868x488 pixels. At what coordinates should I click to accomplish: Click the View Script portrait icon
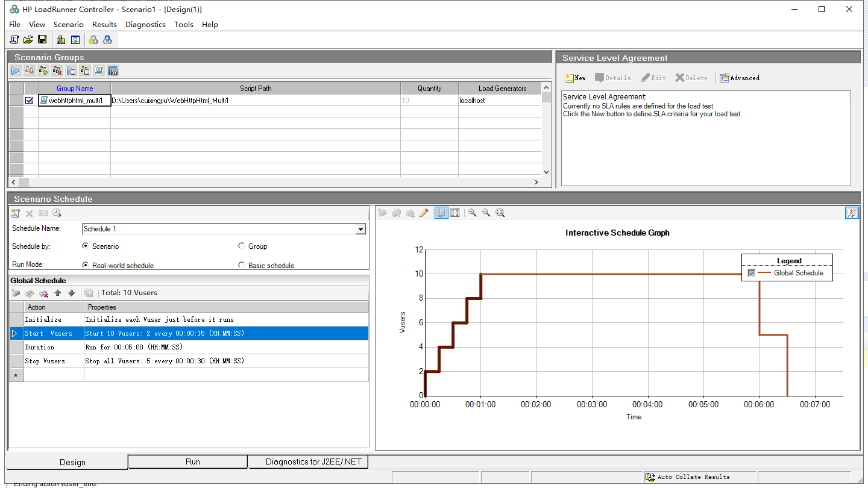coord(99,70)
